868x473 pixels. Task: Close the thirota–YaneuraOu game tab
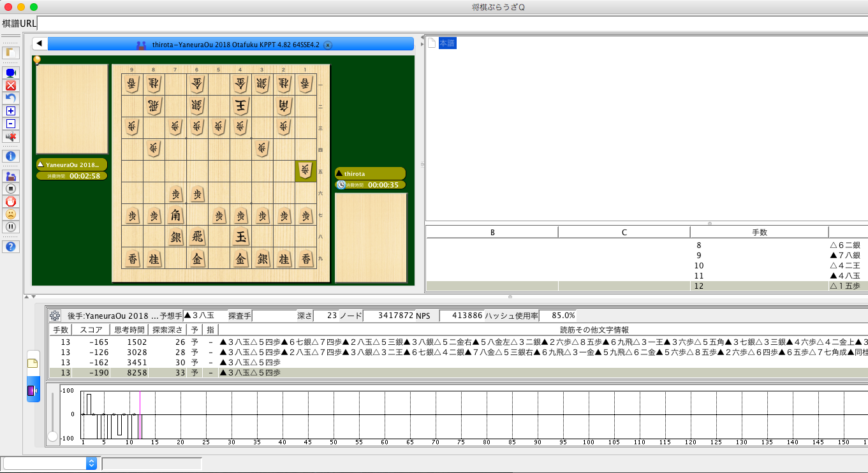pos(328,45)
